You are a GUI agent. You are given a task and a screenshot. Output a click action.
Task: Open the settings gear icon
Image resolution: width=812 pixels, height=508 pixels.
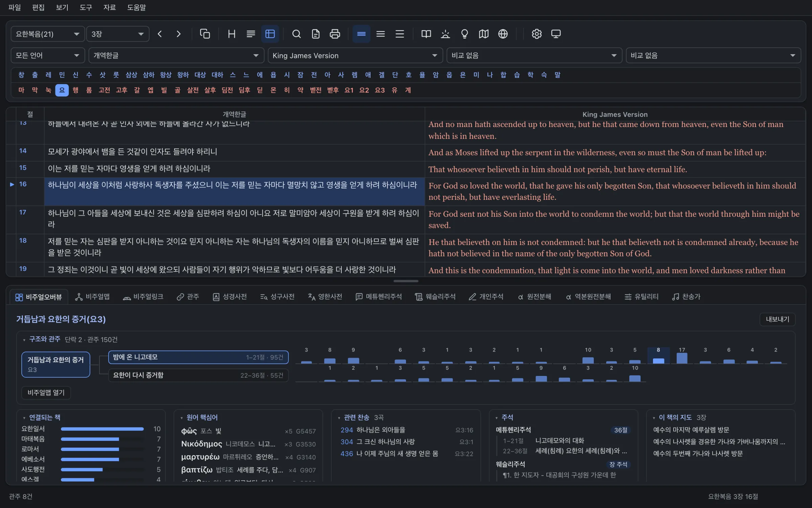(536, 34)
